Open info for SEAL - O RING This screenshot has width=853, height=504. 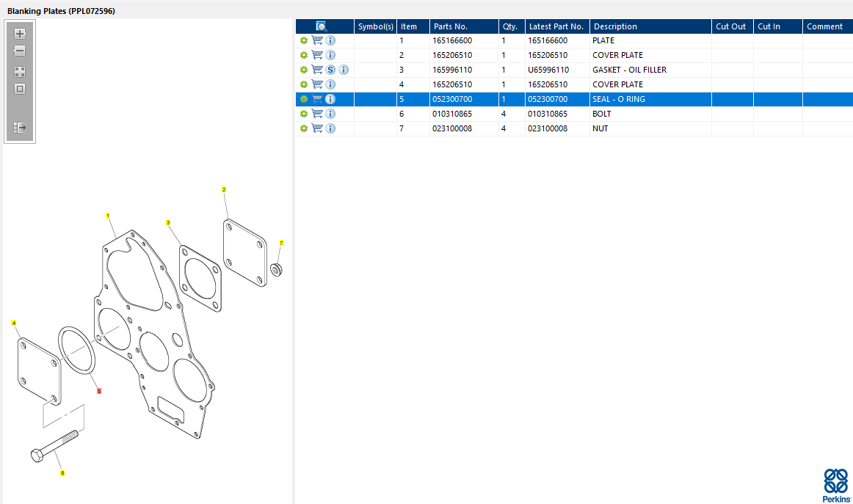click(330, 99)
